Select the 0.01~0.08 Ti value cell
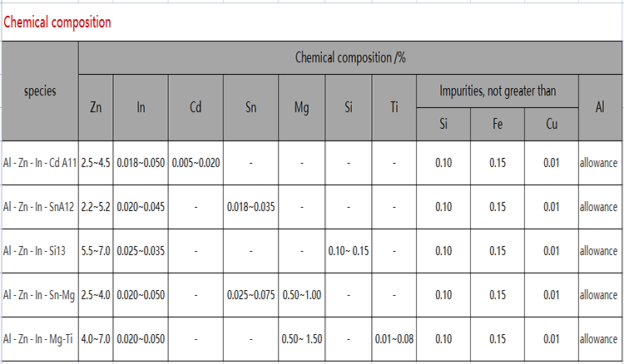 [394, 338]
